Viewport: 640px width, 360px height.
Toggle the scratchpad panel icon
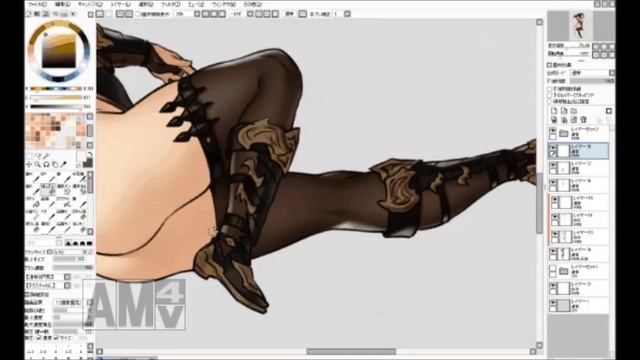(73, 14)
